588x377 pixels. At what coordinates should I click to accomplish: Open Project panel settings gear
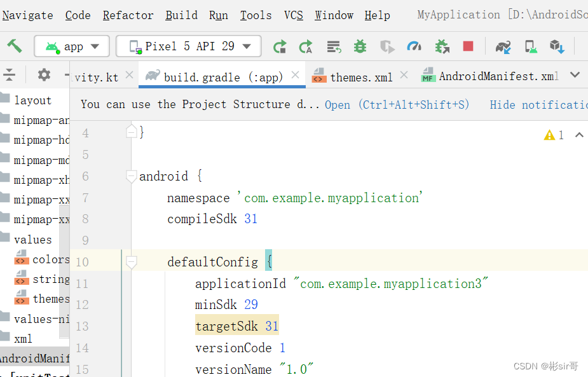[x=43, y=75]
